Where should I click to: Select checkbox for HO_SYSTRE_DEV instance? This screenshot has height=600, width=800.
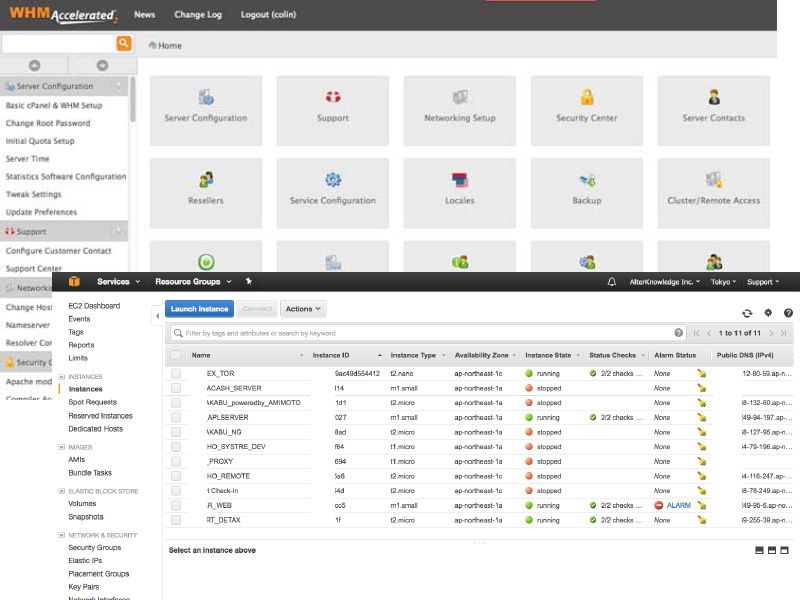pos(176,446)
